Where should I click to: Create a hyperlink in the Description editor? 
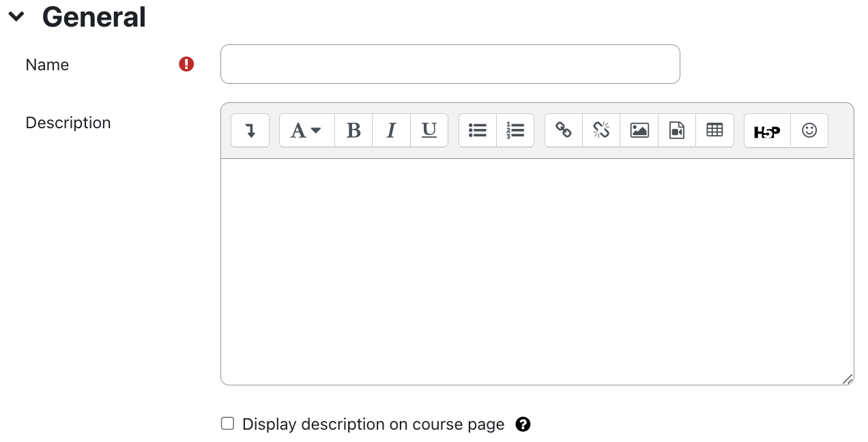(562, 130)
